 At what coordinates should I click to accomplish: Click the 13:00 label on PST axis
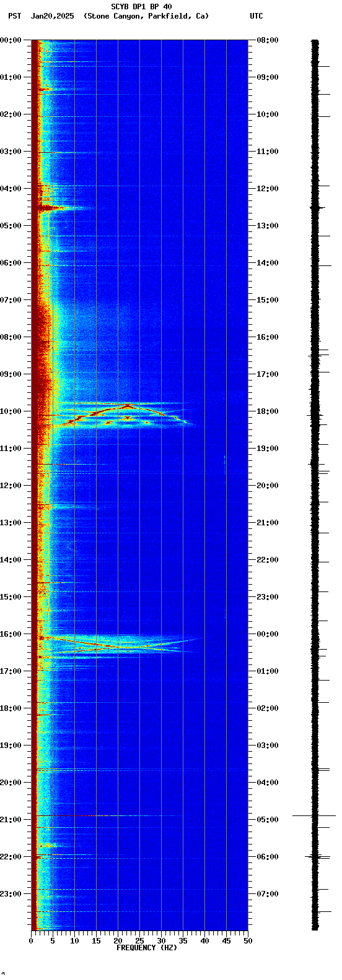[x=11, y=523]
